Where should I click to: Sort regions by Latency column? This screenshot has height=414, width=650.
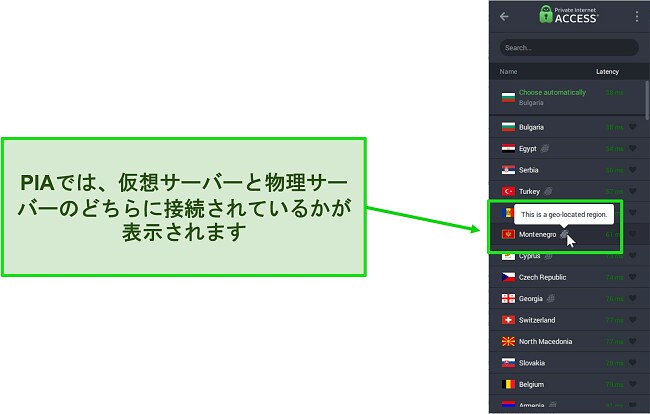coord(607,72)
